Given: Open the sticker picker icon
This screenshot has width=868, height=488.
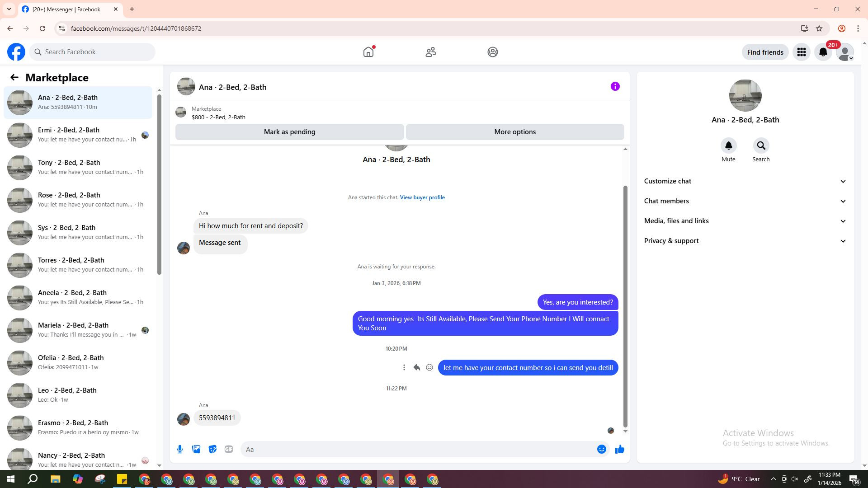Looking at the screenshot, I should pos(212,449).
